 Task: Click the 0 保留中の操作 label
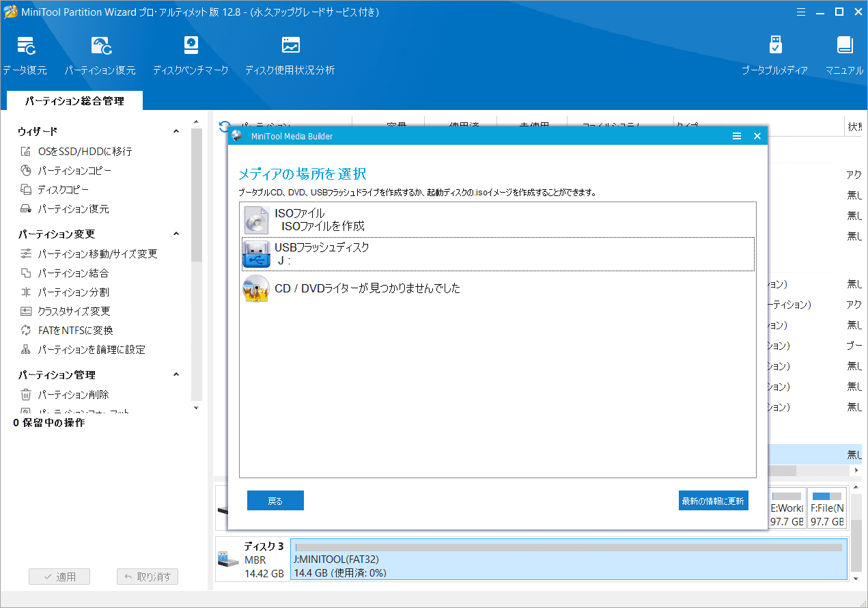coord(49,423)
